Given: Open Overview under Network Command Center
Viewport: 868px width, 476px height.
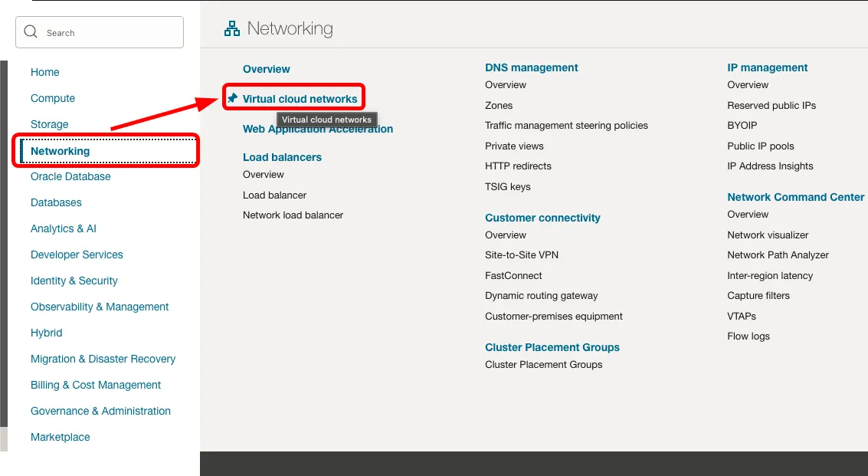Looking at the screenshot, I should tap(748, 215).
